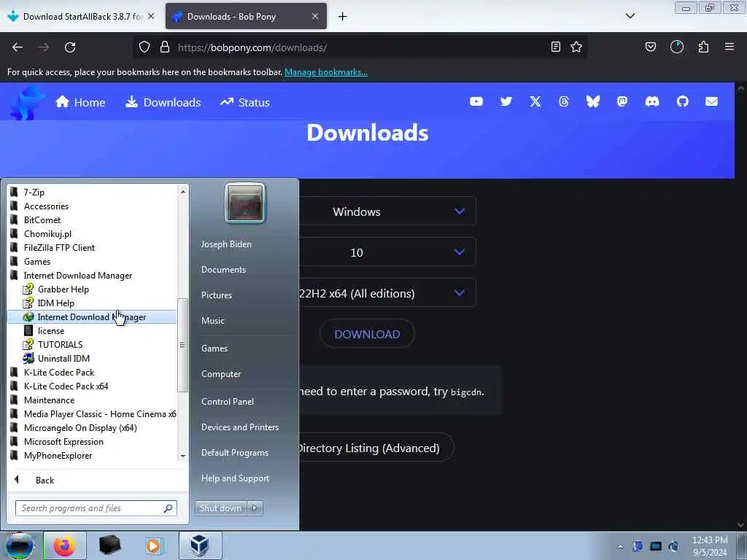747x560 pixels.
Task: Open the Firefox hamburger menu
Action: pos(729,47)
